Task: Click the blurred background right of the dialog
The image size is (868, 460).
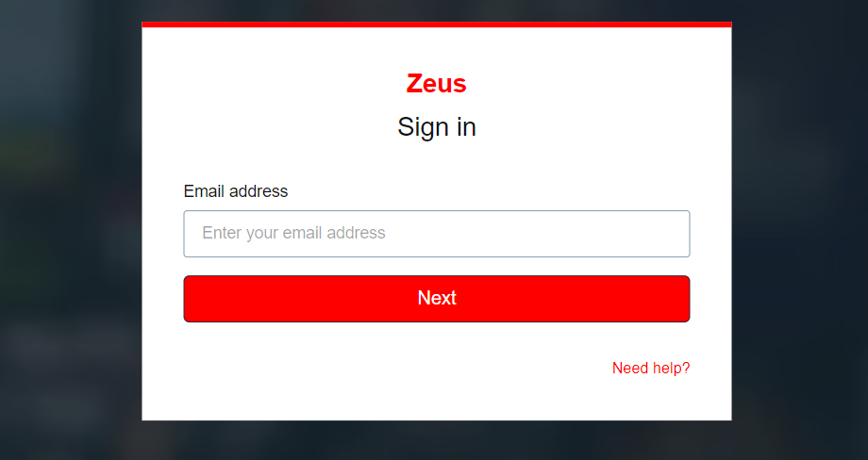Action: [x=799, y=230]
